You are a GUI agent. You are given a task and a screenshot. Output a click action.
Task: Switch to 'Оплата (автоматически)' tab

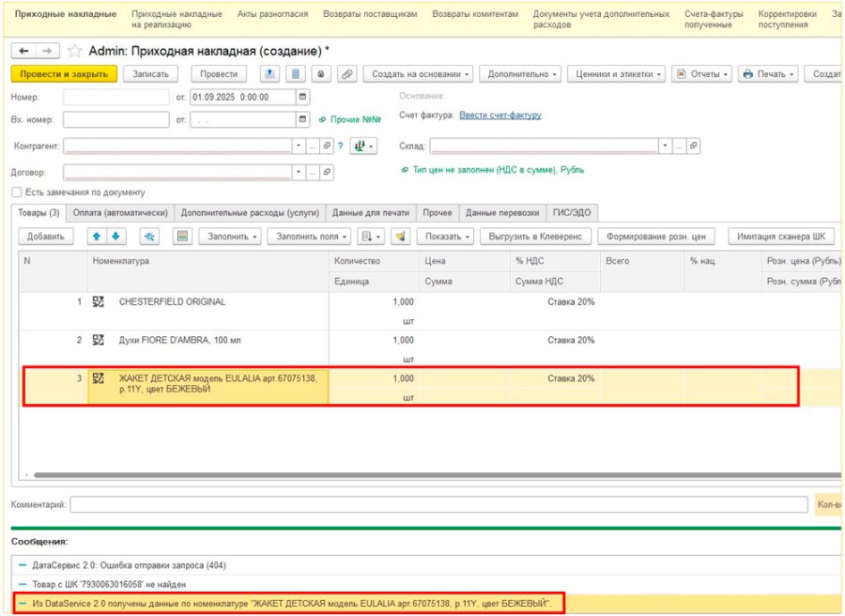120,213
